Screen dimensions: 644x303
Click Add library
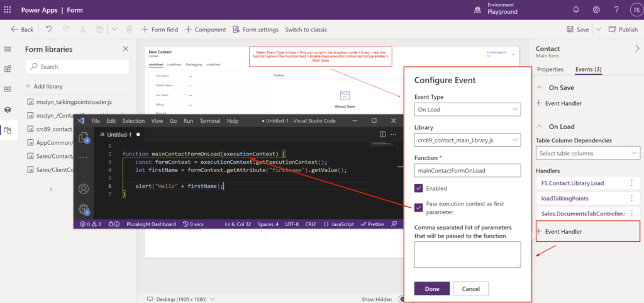click(x=44, y=86)
